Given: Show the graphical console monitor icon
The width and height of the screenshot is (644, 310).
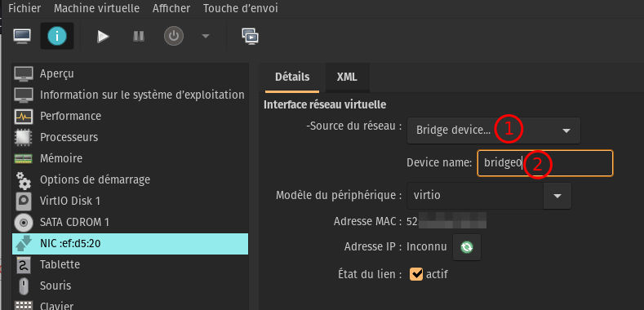Looking at the screenshot, I should click(x=22, y=37).
